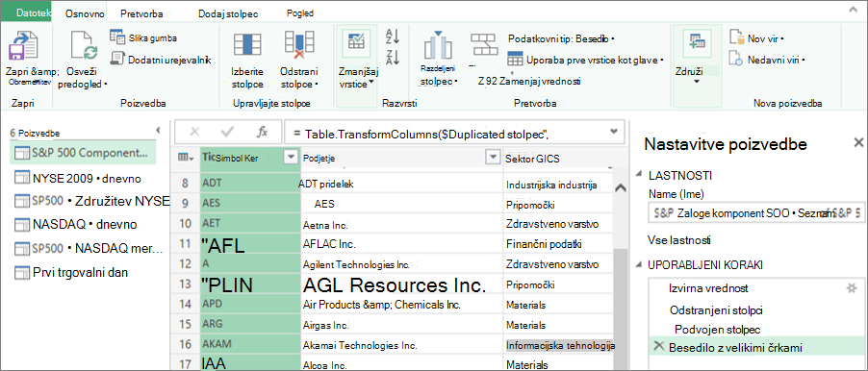The image size is (868, 371).
Task: Select S&P 500 Component query
Action: (x=83, y=153)
